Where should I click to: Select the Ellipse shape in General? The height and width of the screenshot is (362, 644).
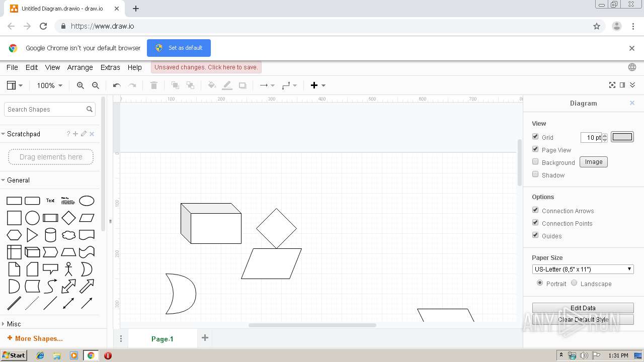pos(87,201)
